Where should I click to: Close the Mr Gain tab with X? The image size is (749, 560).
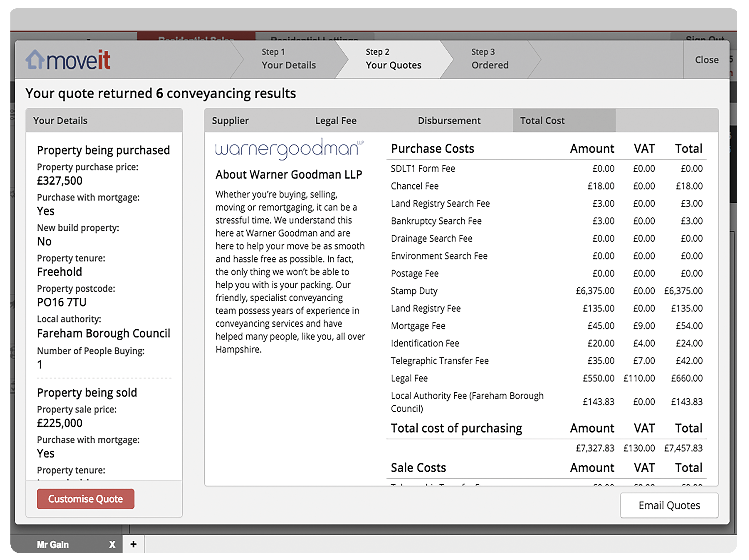click(112, 544)
